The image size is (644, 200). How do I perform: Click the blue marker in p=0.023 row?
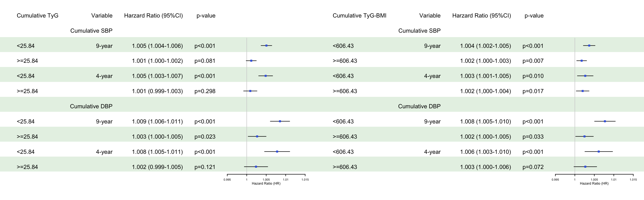click(257, 136)
